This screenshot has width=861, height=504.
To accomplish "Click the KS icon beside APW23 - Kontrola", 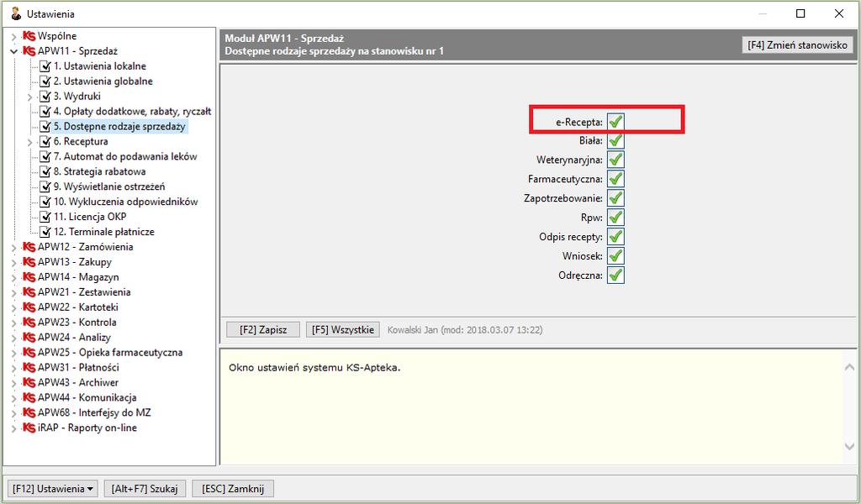I will [x=29, y=323].
